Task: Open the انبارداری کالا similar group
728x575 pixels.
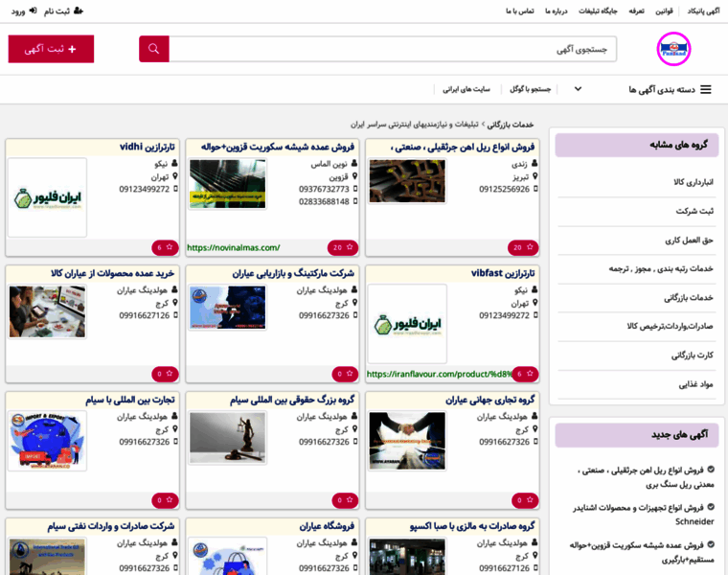Action: point(694,182)
